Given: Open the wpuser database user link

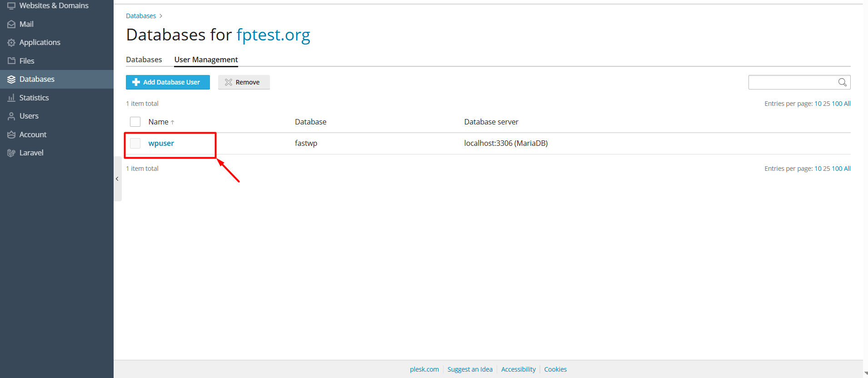Looking at the screenshot, I should coord(161,143).
